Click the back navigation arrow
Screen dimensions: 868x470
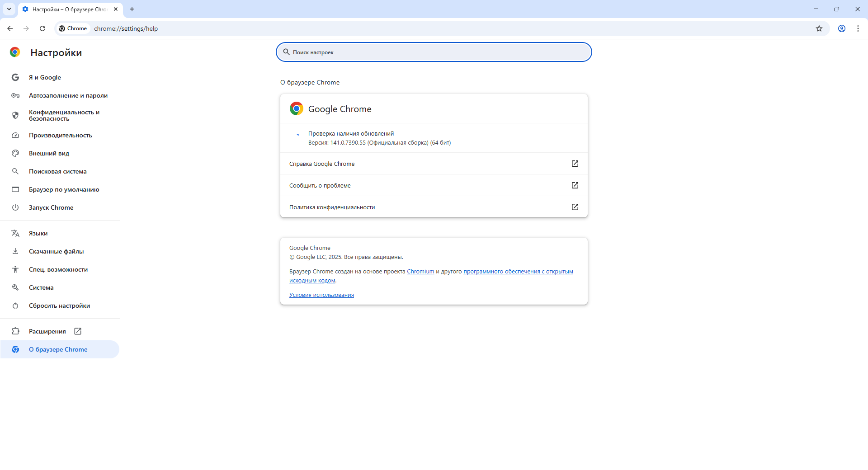[x=10, y=28]
